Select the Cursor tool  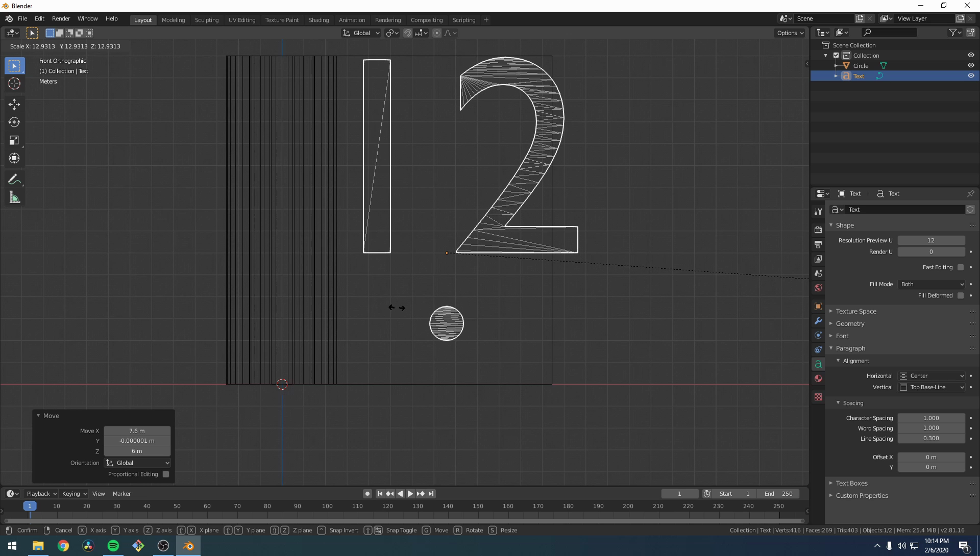pos(14,84)
